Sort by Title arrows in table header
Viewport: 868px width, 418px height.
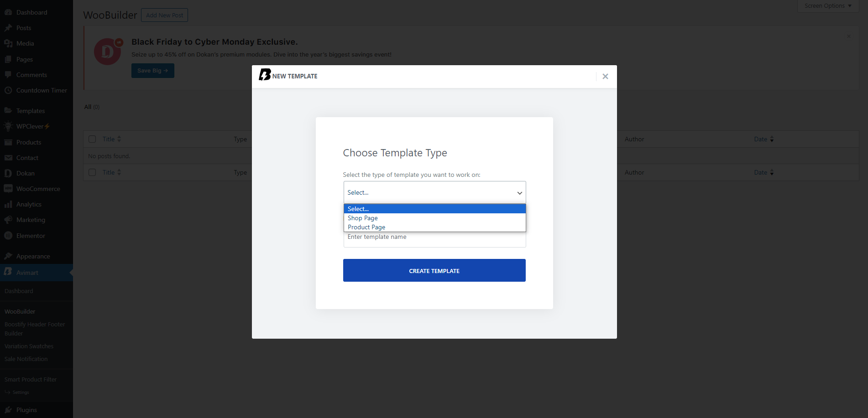click(119, 139)
